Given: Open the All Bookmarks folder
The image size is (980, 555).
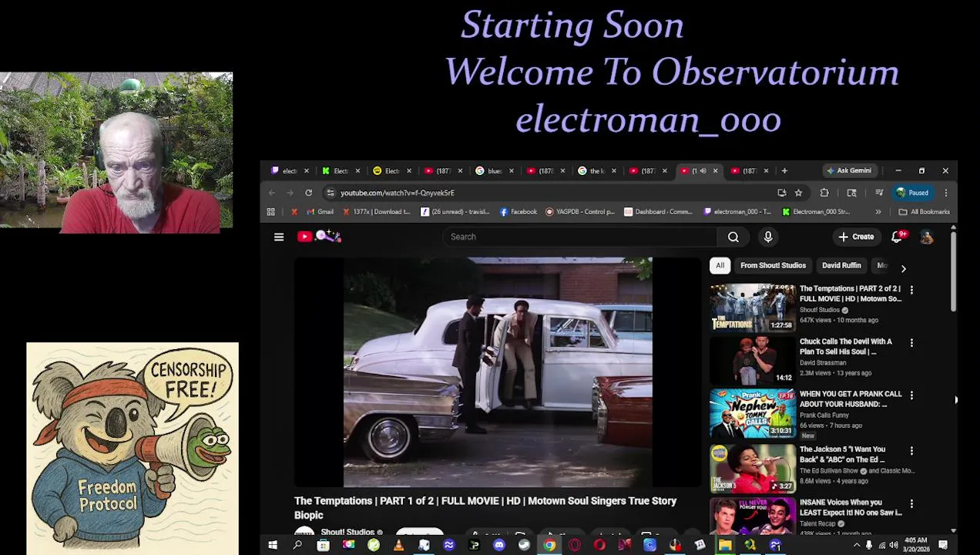Looking at the screenshot, I should tap(924, 212).
